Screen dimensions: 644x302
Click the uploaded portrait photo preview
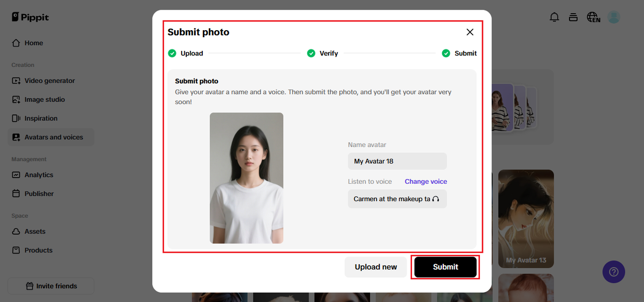(x=247, y=178)
